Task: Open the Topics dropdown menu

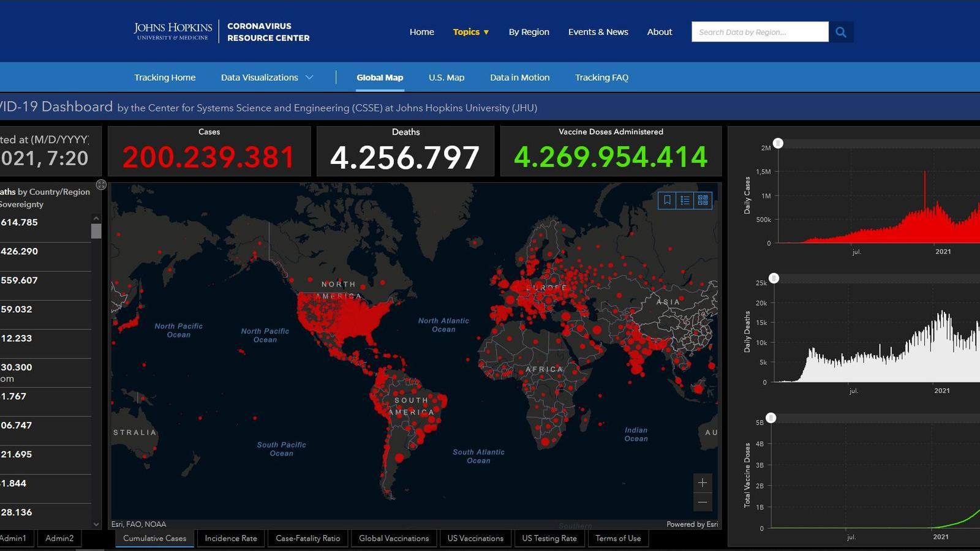Action: (x=470, y=32)
